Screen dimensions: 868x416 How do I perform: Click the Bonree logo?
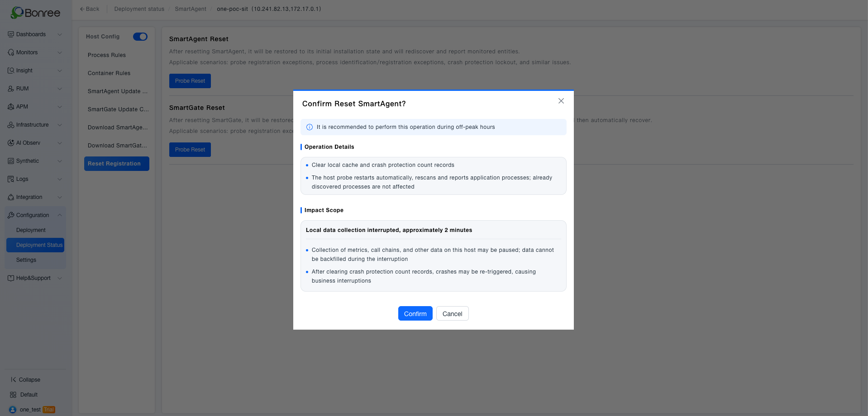[35, 13]
